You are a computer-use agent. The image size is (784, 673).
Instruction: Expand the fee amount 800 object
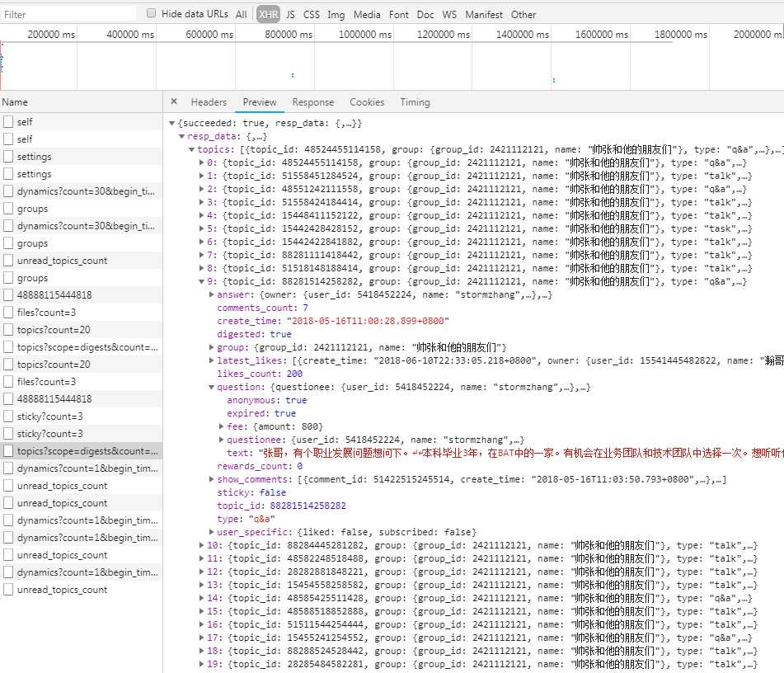(x=222, y=426)
